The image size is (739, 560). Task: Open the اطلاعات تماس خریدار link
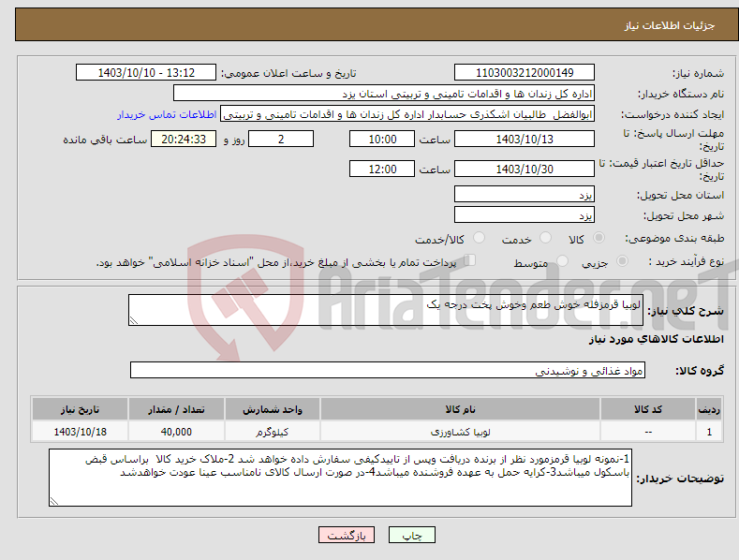point(167,114)
